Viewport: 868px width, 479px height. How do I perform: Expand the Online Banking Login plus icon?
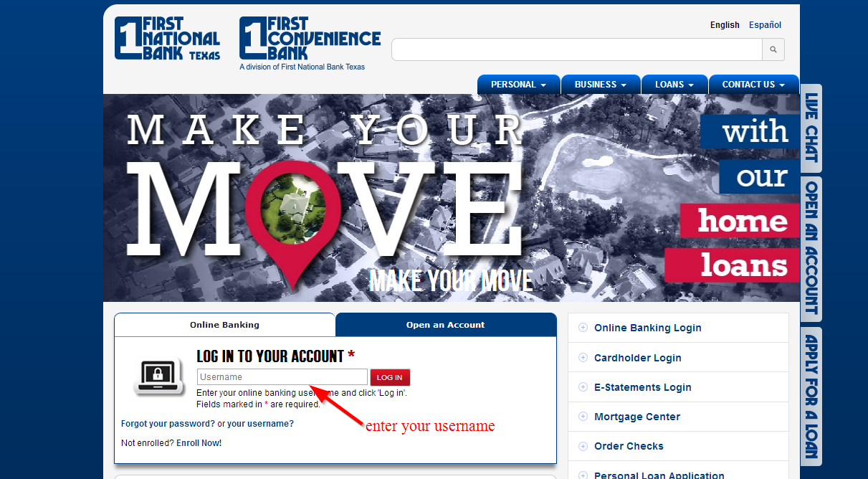583,328
